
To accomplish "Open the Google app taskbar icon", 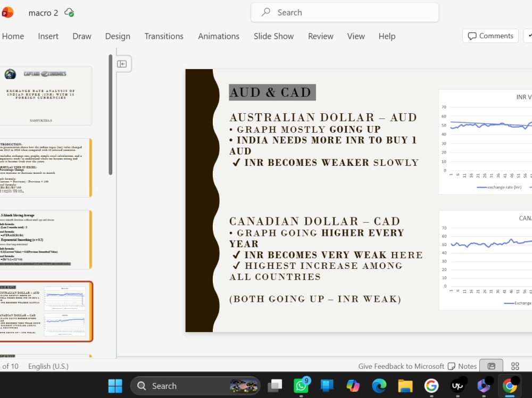I will pos(431,386).
